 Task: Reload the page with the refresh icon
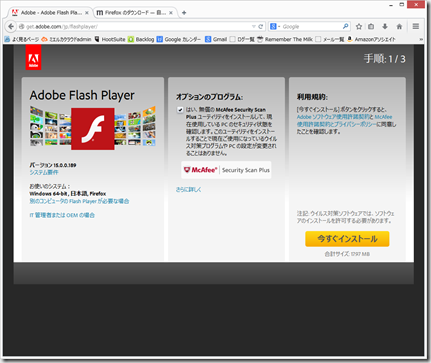[261, 26]
